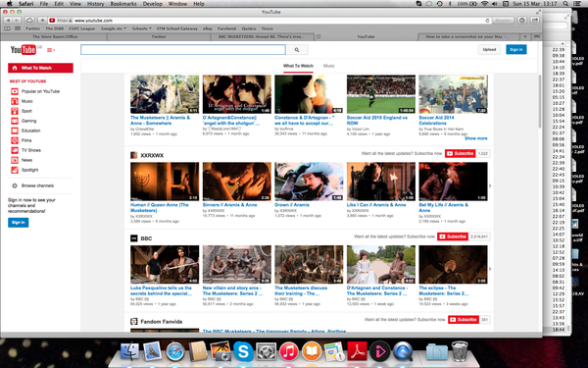588x368 pixels.
Task: Open The eclipse - The Musketeers video title
Action: coord(444,290)
